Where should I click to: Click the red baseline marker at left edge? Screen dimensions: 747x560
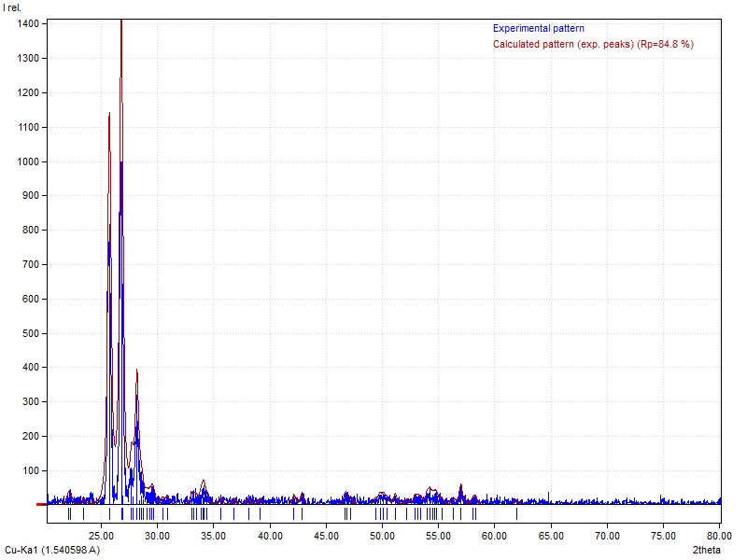point(41,504)
